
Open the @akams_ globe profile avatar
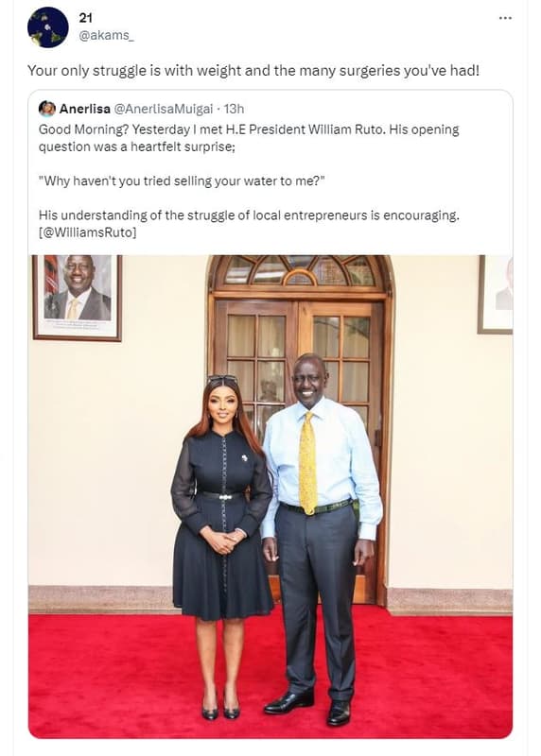tap(48, 27)
